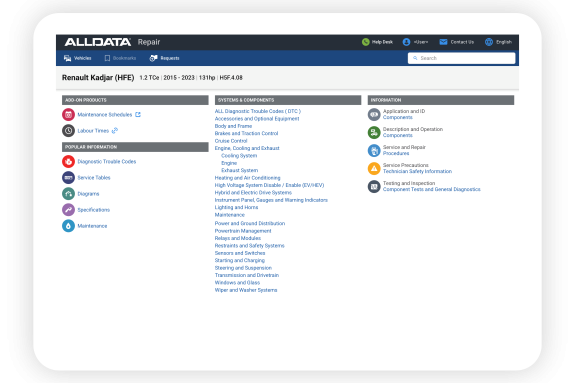575x383 pixels.
Task: Click the Contact Us envelope icon
Action: 443,42
